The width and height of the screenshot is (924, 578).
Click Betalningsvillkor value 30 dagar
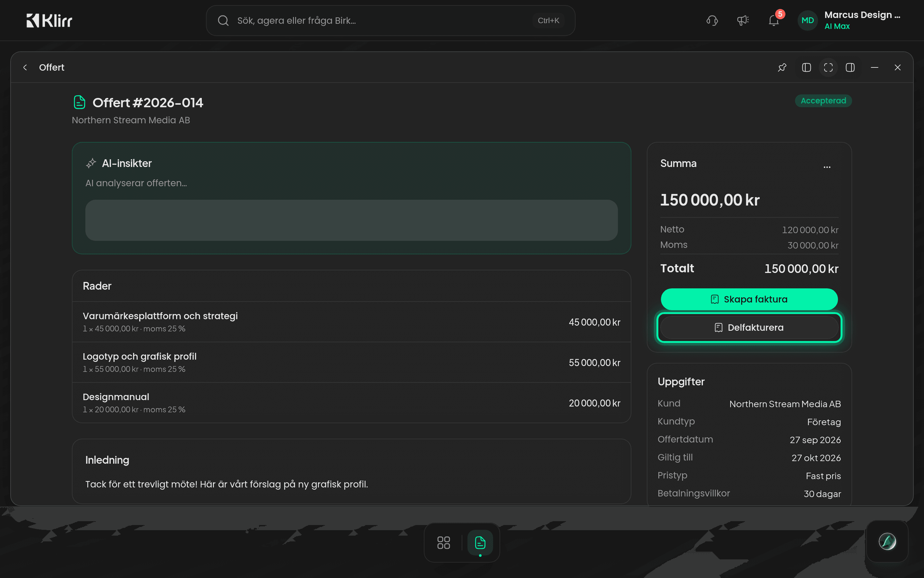(822, 494)
